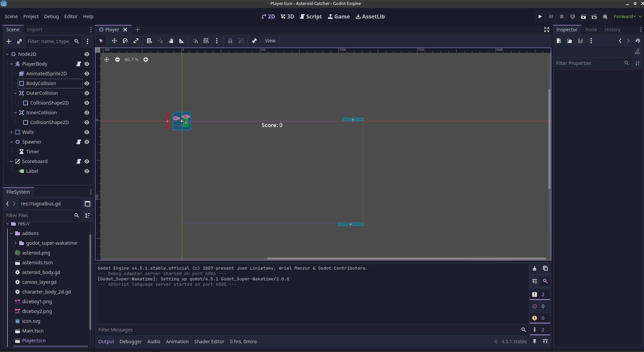This screenshot has height=352, width=644.
Task: Expand the Walls node tree
Action: coord(11,132)
